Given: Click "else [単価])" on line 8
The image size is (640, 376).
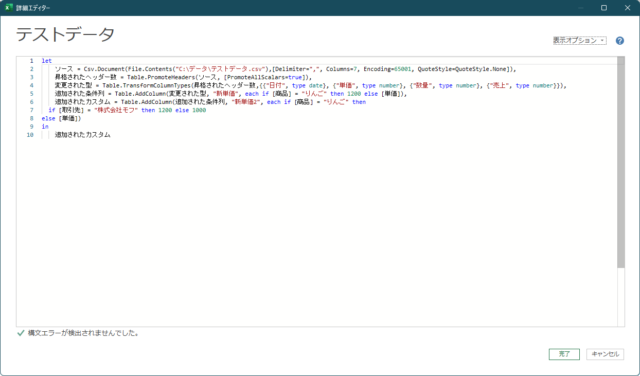Looking at the screenshot, I should click(61, 118).
